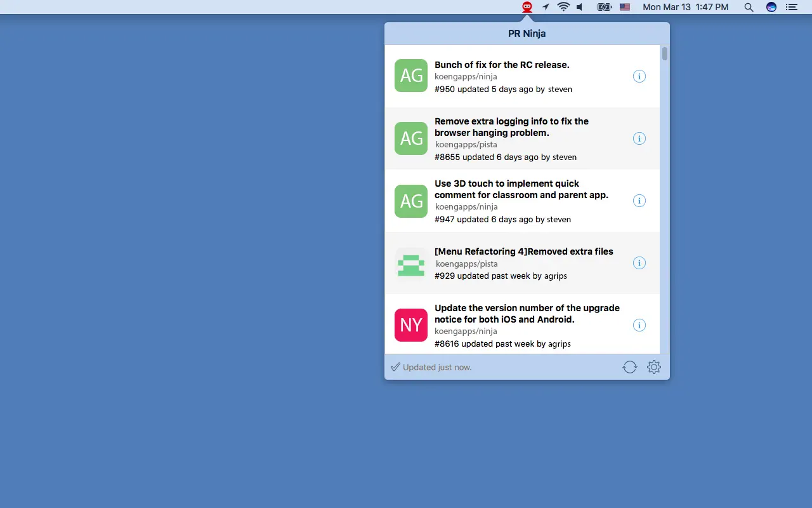View info on the browser hanging fix PR
The height and width of the screenshot is (508, 812).
click(x=639, y=138)
